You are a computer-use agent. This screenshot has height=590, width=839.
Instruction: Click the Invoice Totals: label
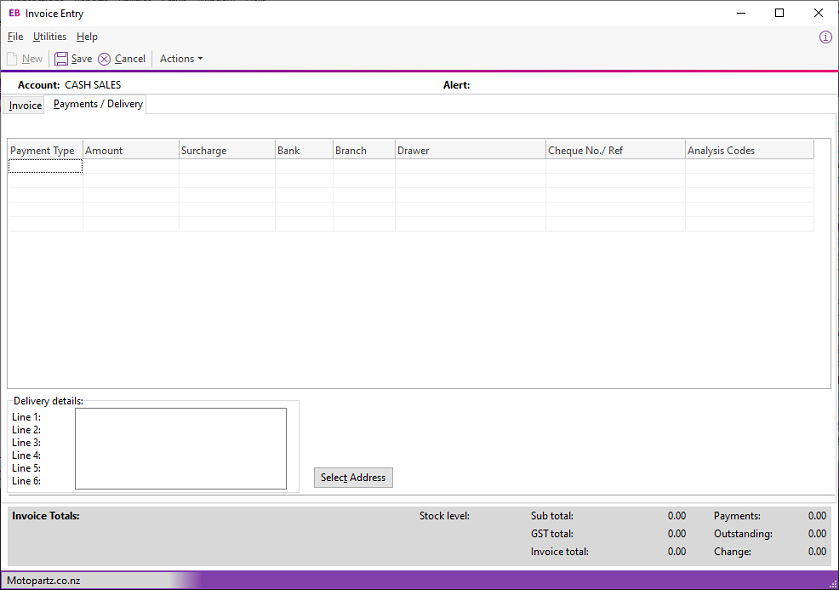coord(46,516)
